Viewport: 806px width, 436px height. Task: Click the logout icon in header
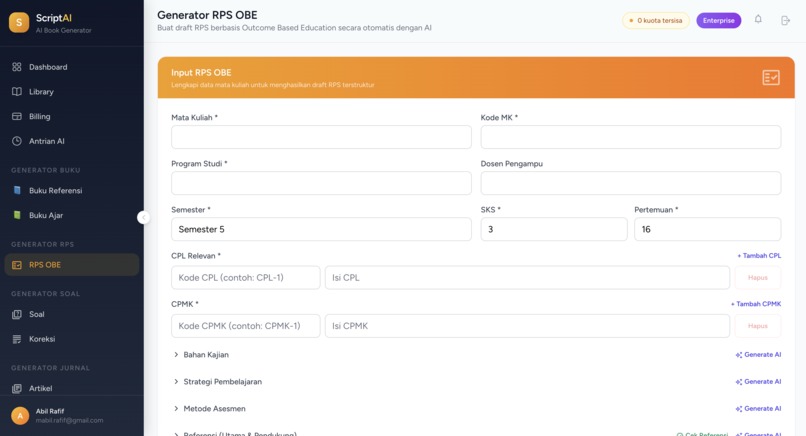click(785, 21)
